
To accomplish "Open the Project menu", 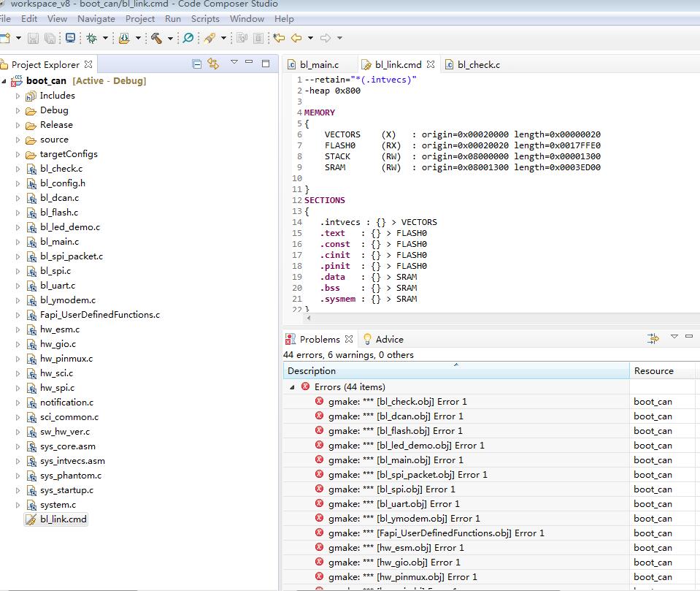I will coord(140,18).
